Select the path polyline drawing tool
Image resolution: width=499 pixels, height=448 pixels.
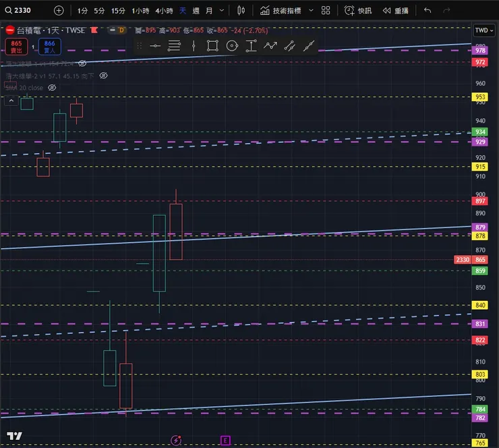pos(270,46)
